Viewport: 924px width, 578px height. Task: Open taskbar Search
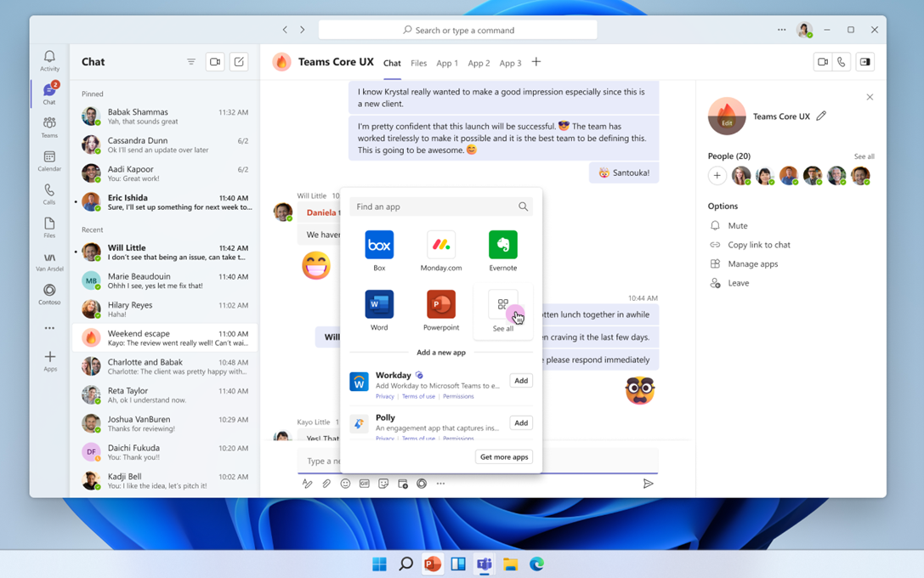[405, 564]
